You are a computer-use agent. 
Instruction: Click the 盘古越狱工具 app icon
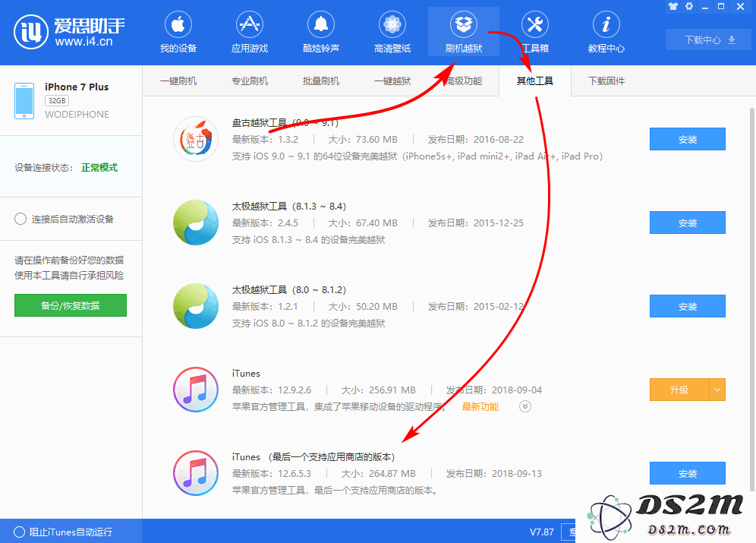click(196, 139)
